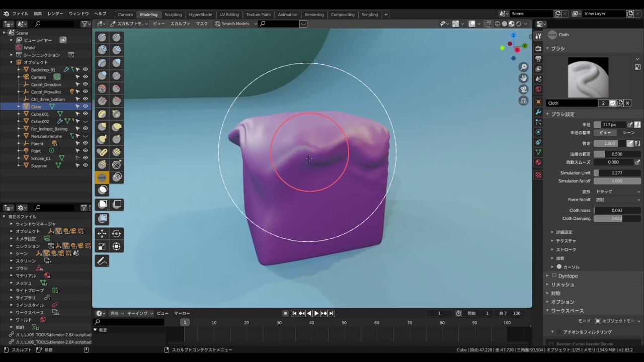Open the UV Editing workspace tab
This screenshot has height=362, width=644.
(x=229, y=15)
